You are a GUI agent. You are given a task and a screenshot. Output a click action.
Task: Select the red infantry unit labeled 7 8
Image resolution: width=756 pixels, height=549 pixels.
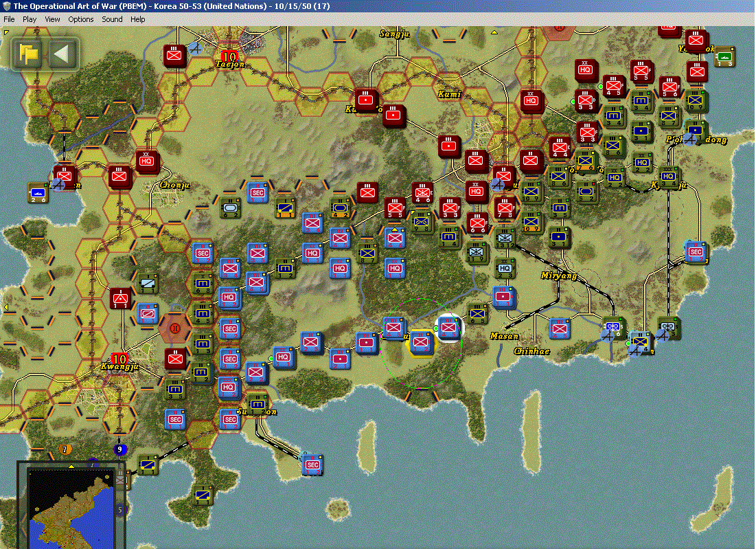click(505, 208)
